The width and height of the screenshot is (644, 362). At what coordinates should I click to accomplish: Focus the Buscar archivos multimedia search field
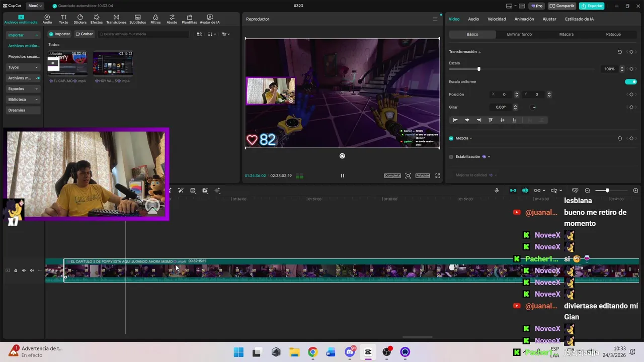tap(144, 34)
